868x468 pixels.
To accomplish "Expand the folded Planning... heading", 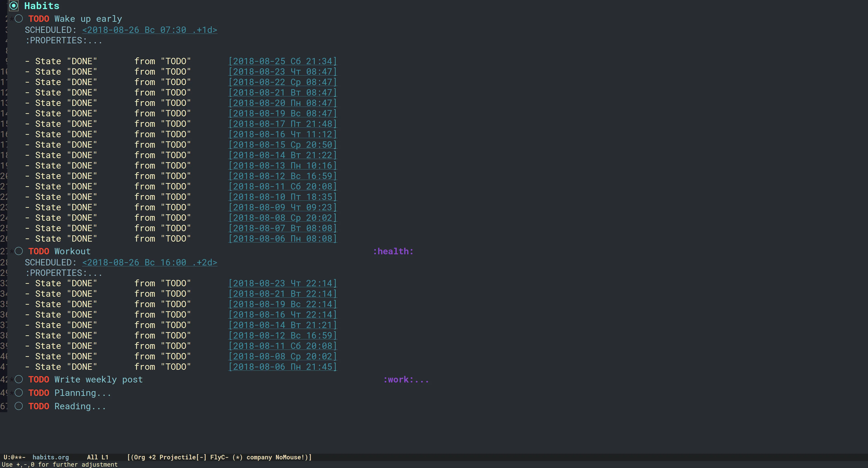I will click(x=82, y=393).
